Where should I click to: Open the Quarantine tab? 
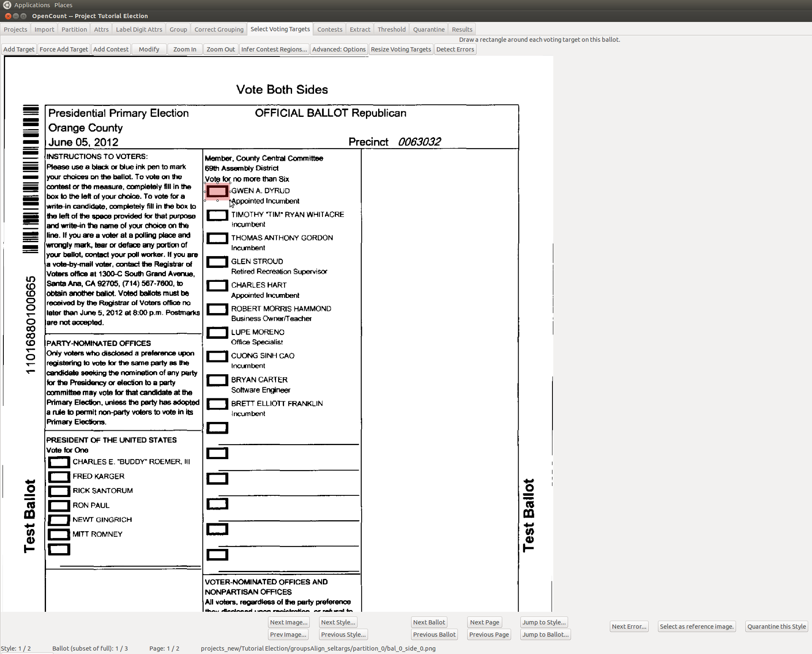pyautogui.click(x=429, y=29)
